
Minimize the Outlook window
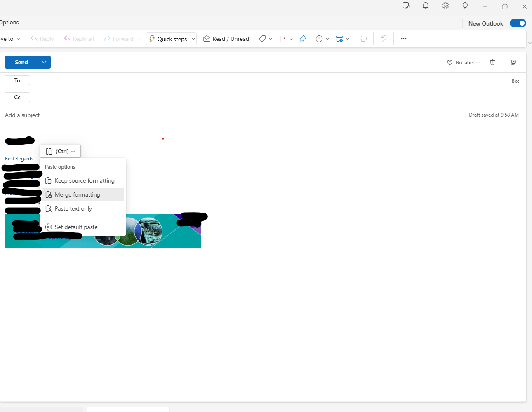pos(485,6)
